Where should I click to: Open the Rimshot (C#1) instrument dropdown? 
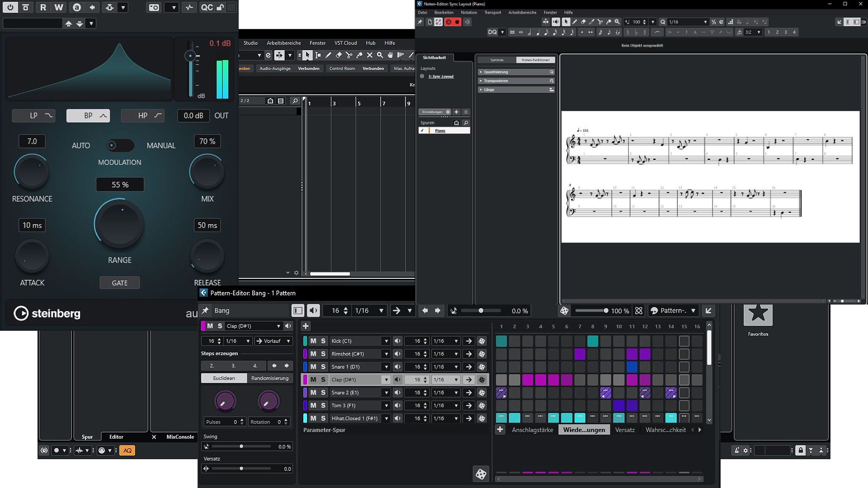(x=386, y=354)
